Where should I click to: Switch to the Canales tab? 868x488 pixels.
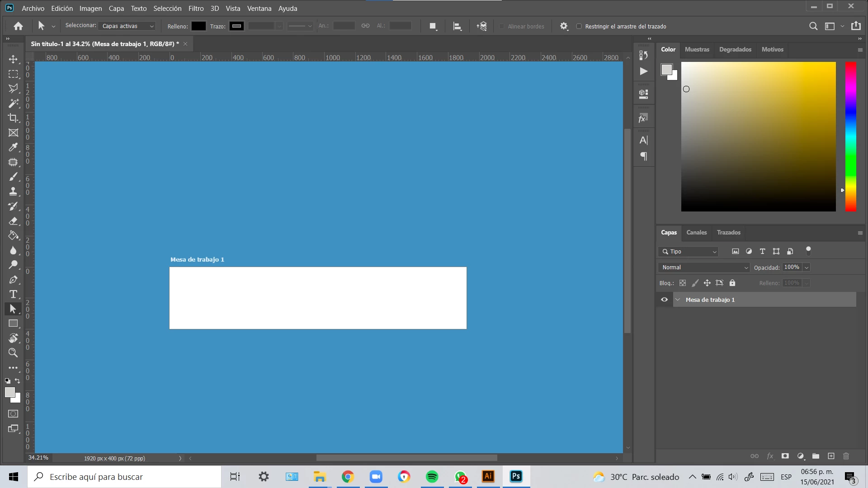coord(696,232)
